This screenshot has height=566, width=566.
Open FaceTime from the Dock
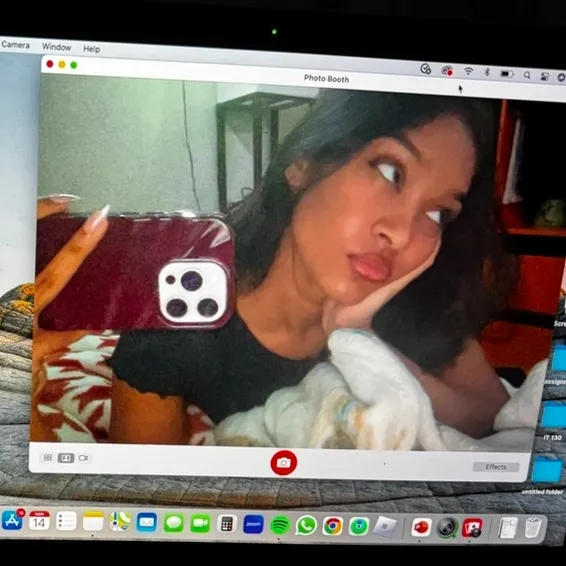200,523
